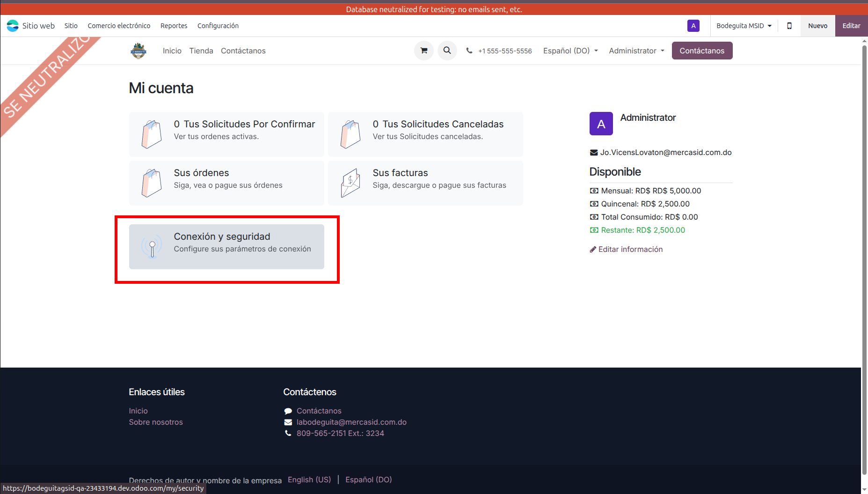Screen dimensions: 868x494
Task: Click the Bodeguita website logo
Action: point(139,51)
